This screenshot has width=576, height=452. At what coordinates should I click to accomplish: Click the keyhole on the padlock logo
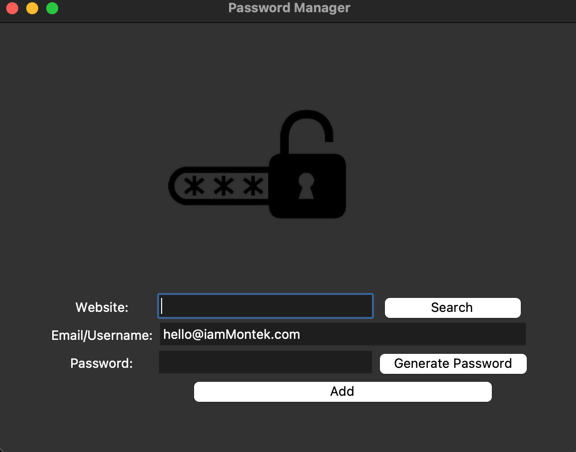point(306,186)
